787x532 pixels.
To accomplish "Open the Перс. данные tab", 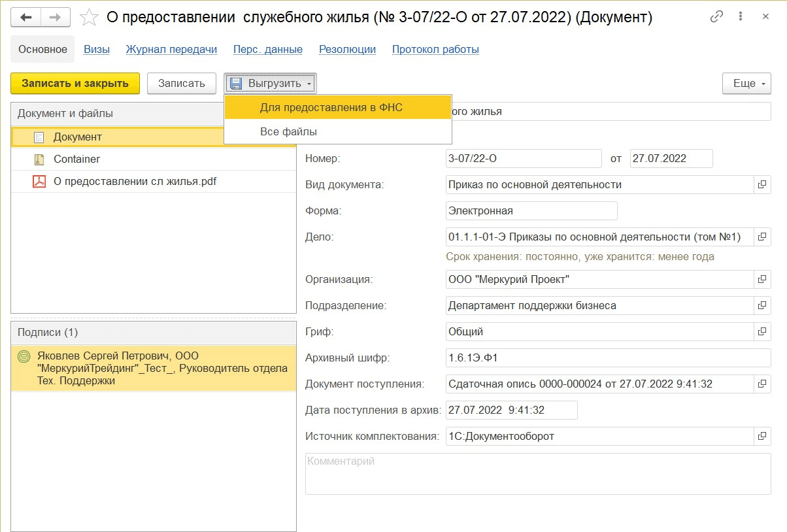I will (268, 49).
